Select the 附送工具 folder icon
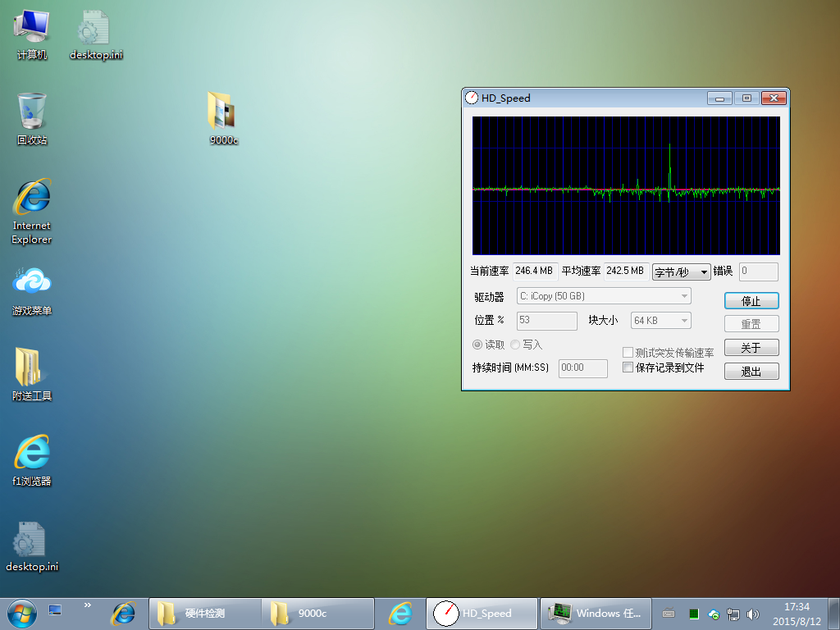The image size is (840, 630). 32,374
